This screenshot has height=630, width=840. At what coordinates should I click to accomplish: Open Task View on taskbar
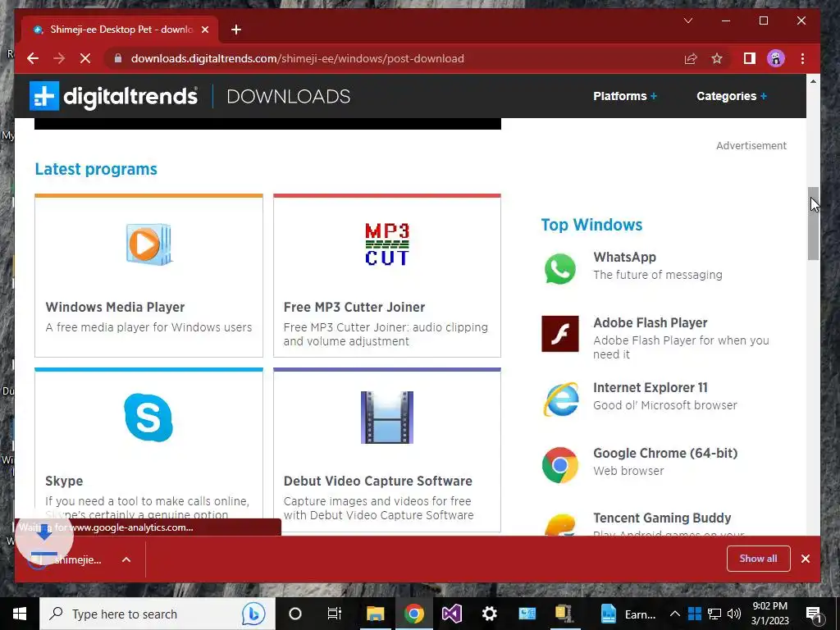335,614
